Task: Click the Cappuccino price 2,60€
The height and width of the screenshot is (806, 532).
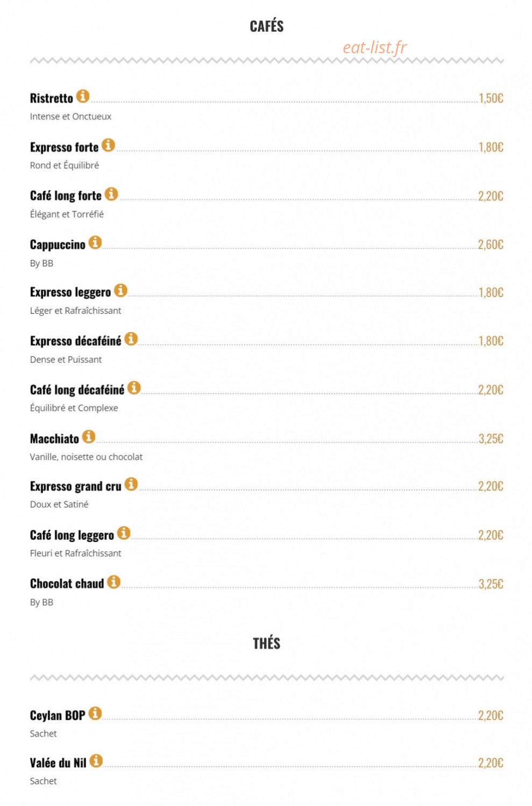Action: (x=491, y=245)
